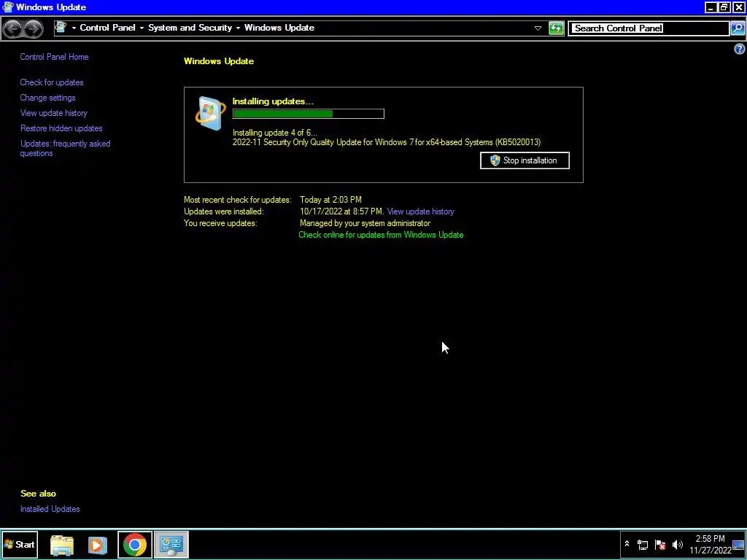Image resolution: width=747 pixels, height=560 pixels.
Task: Open View update history link beside install date
Action: click(421, 211)
